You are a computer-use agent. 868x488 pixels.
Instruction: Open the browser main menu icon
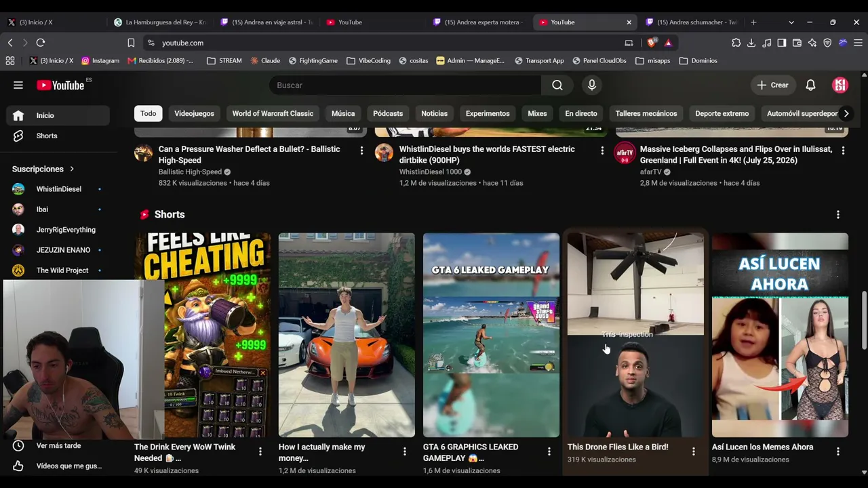coord(858,43)
